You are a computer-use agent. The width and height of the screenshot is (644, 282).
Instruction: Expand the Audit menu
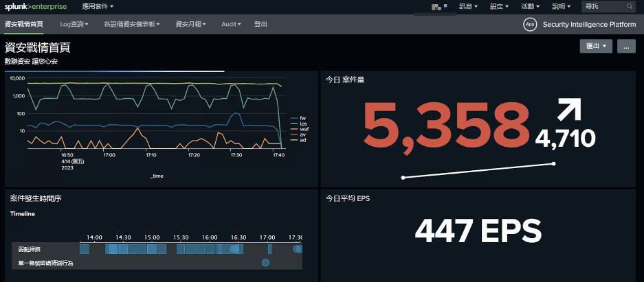[x=231, y=25]
